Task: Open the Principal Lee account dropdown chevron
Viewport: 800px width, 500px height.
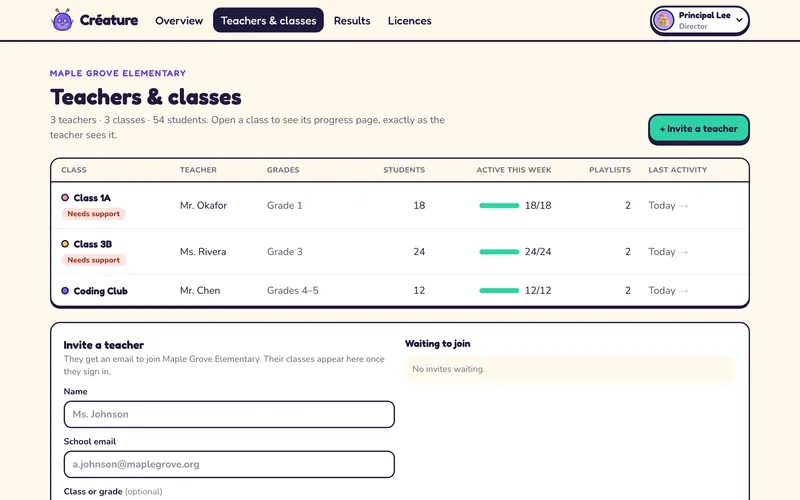Action: tap(739, 20)
